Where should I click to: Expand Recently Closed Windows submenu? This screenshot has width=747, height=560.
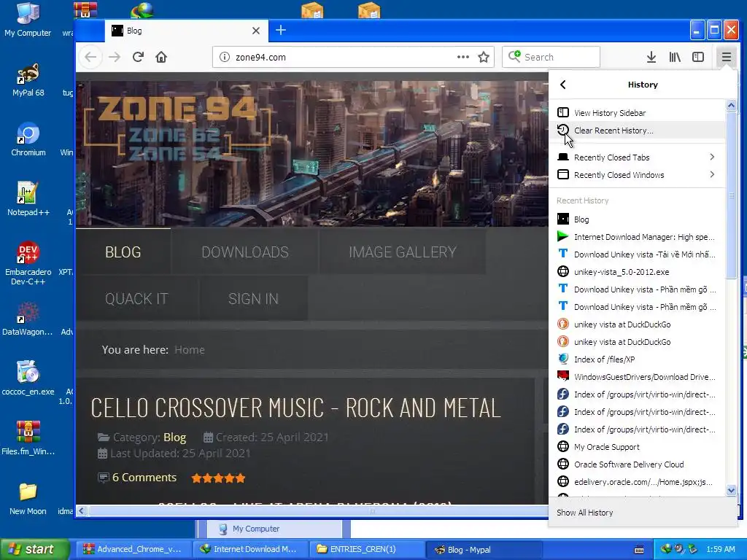[637, 175]
